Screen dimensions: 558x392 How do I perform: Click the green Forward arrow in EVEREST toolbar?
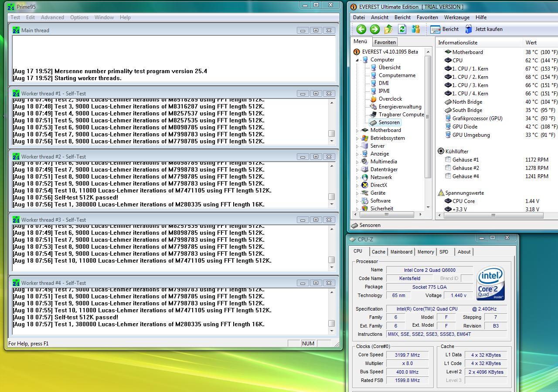tap(374, 29)
